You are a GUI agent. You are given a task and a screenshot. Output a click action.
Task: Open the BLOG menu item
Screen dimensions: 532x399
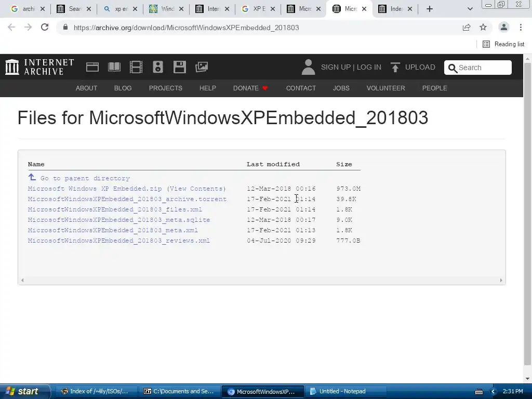123,88
